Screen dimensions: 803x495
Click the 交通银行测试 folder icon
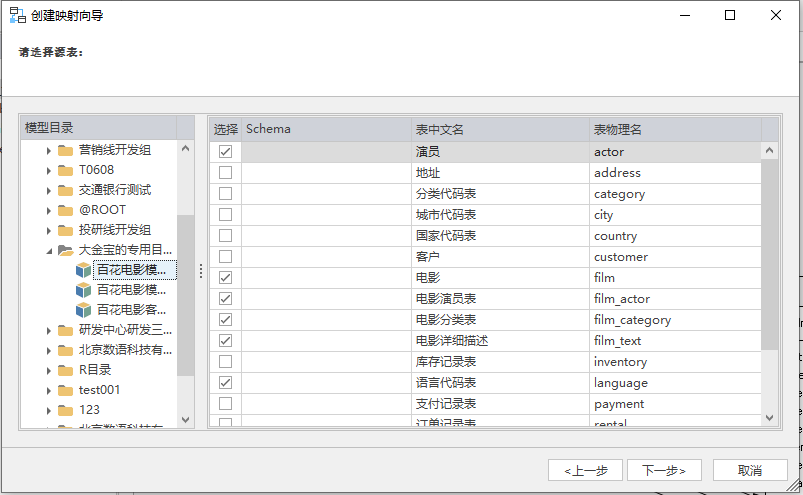coord(66,190)
